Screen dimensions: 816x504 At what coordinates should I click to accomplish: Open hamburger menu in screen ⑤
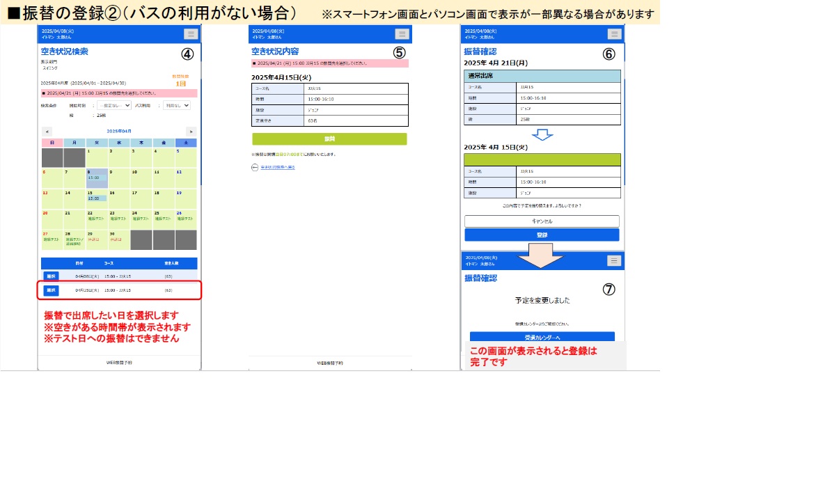pyautogui.click(x=402, y=34)
